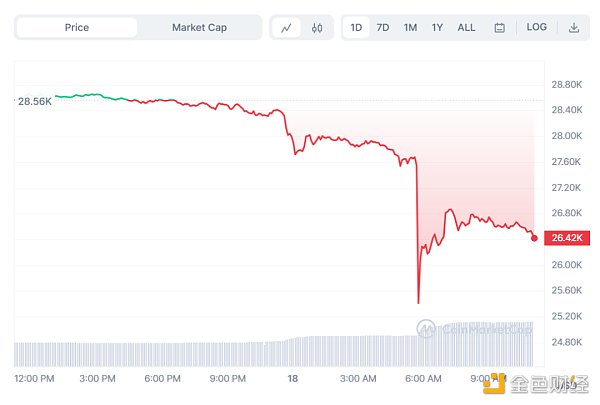The image size is (600, 405).
Task: Switch to line chart view
Action: [286, 28]
